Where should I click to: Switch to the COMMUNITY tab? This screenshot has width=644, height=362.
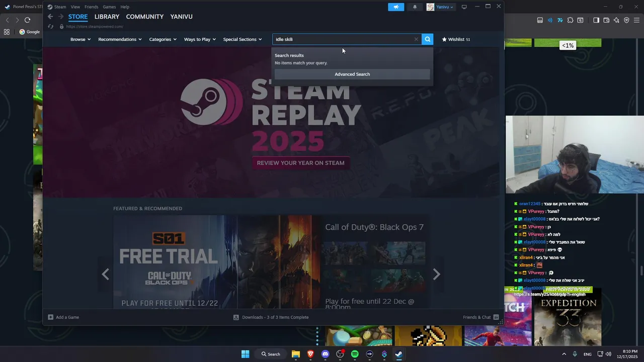145,17
